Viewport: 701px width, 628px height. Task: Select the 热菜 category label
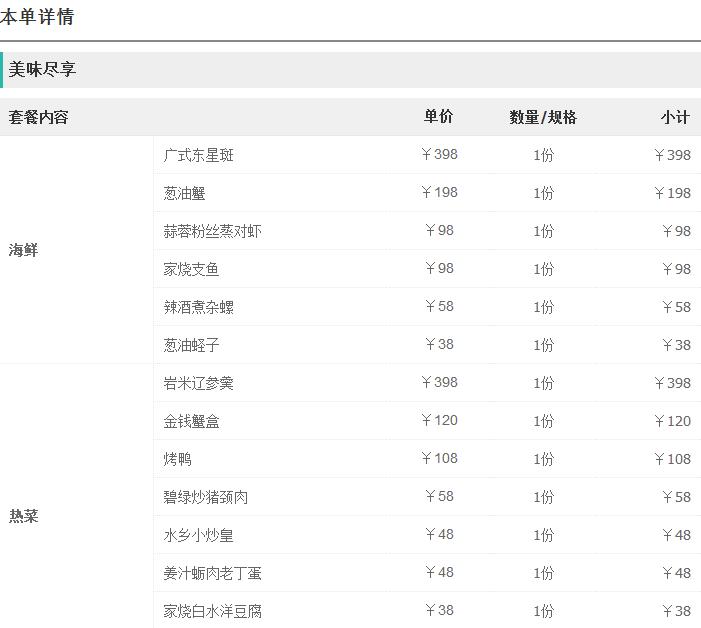24,516
